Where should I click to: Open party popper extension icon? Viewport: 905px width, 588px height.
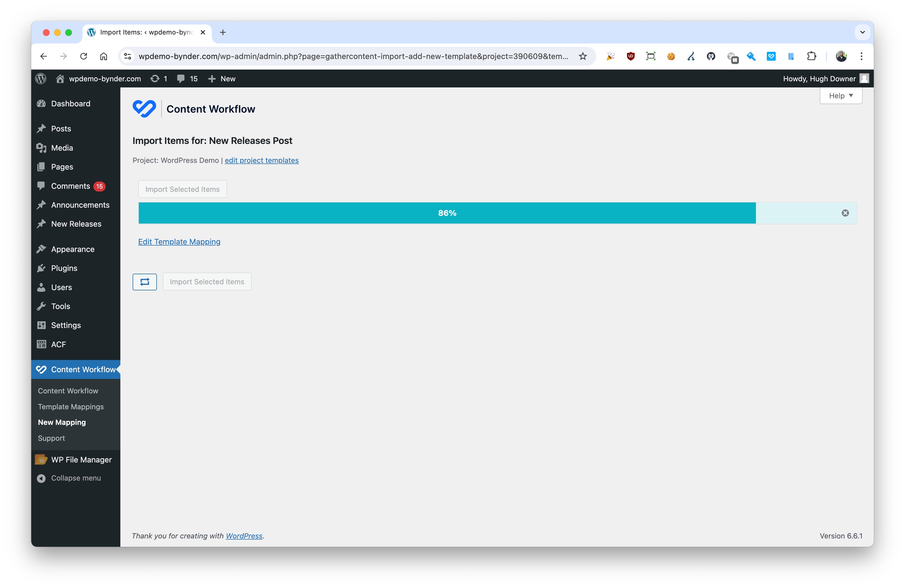click(x=610, y=56)
